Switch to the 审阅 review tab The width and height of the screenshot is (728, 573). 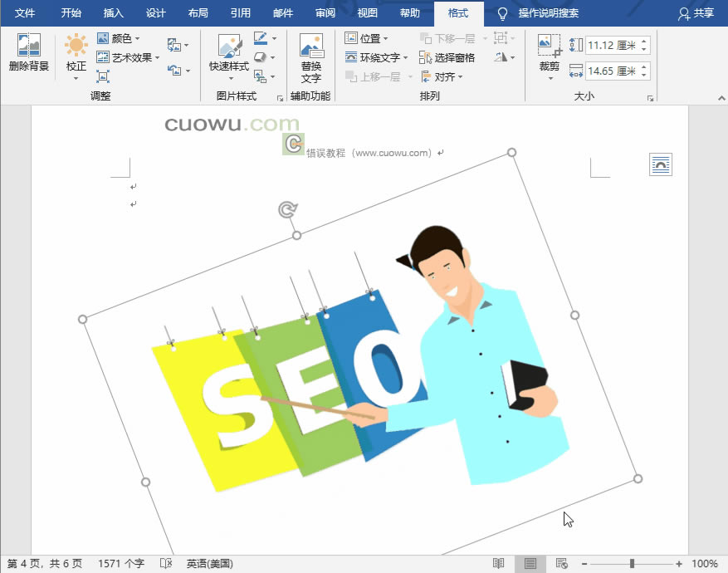(325, 13)
